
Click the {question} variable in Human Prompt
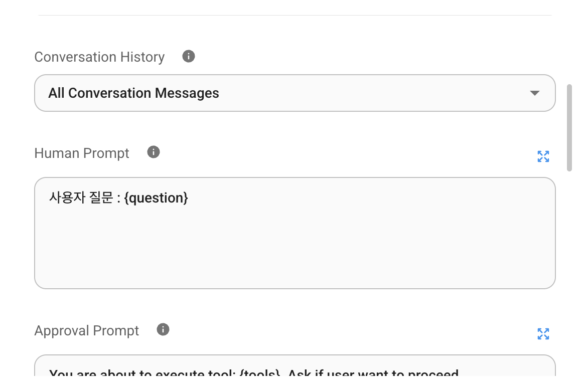[x=156, y=198]
